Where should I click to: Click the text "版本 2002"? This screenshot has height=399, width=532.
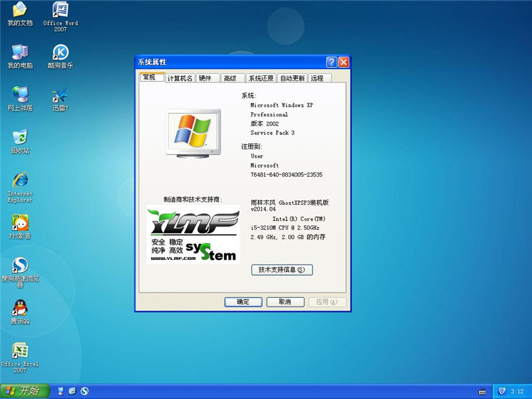(x=265, y=124)
